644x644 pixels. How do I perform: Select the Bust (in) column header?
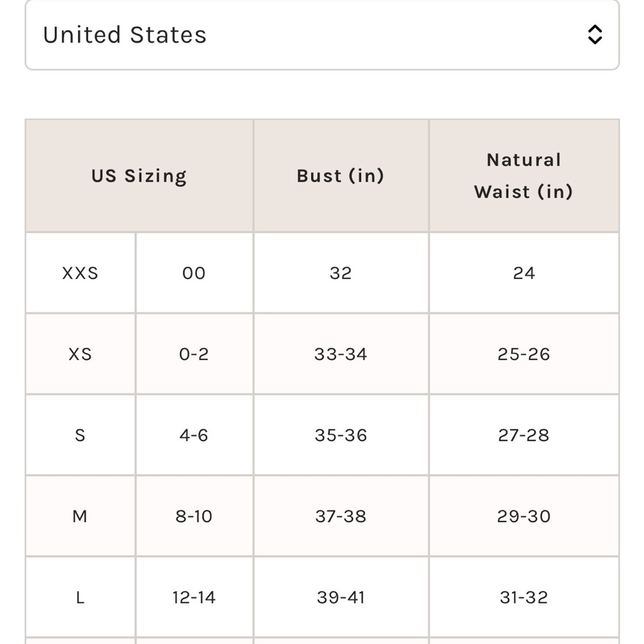click(x=341, y=176)
